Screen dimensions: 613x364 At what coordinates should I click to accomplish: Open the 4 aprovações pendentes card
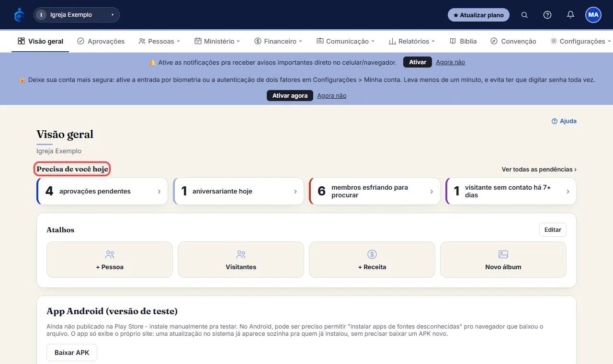click(102, 191)
